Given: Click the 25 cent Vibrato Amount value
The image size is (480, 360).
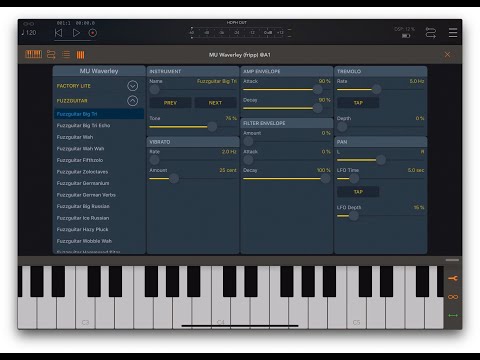Looking at the screenshot, I should [x=228, y=170].
